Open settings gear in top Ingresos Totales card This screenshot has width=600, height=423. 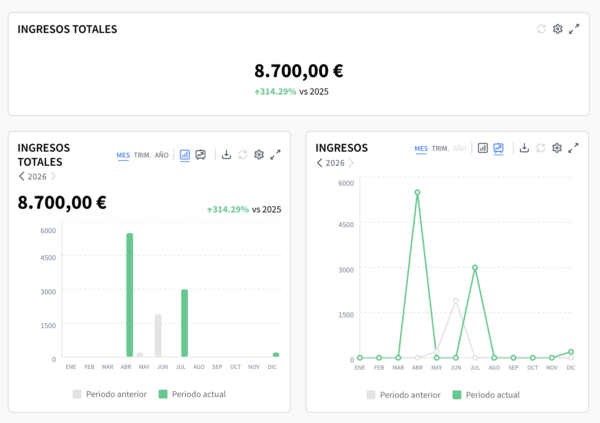tap(558, 29)
